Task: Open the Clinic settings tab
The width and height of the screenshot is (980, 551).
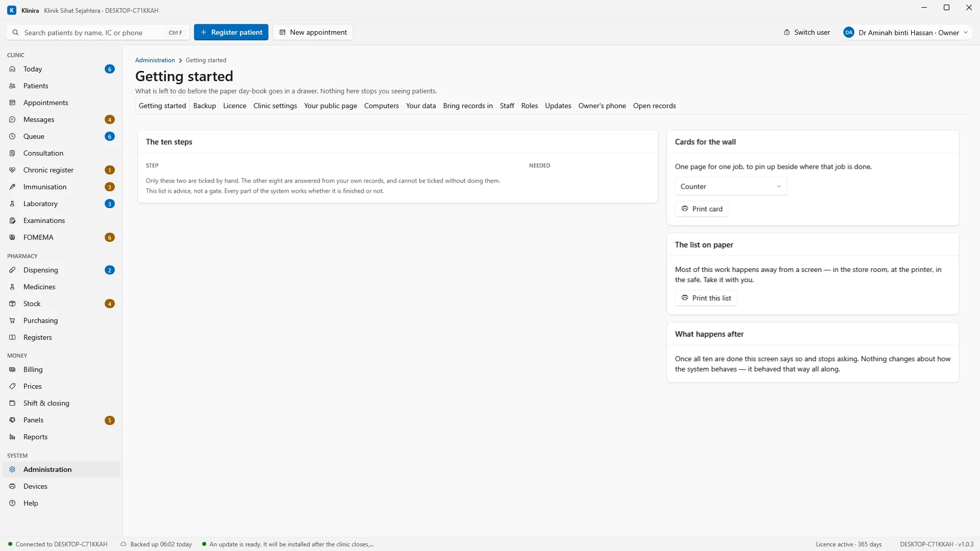Action: coord(275,106)
